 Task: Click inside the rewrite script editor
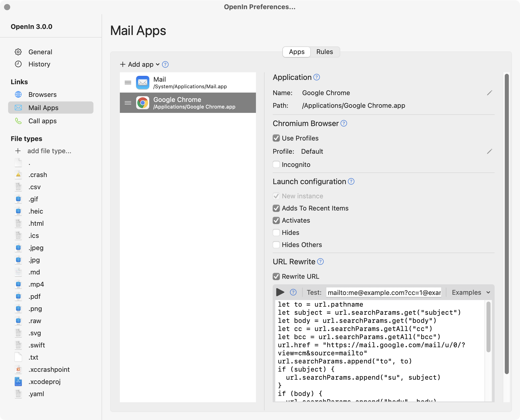[x=380, y=351]
